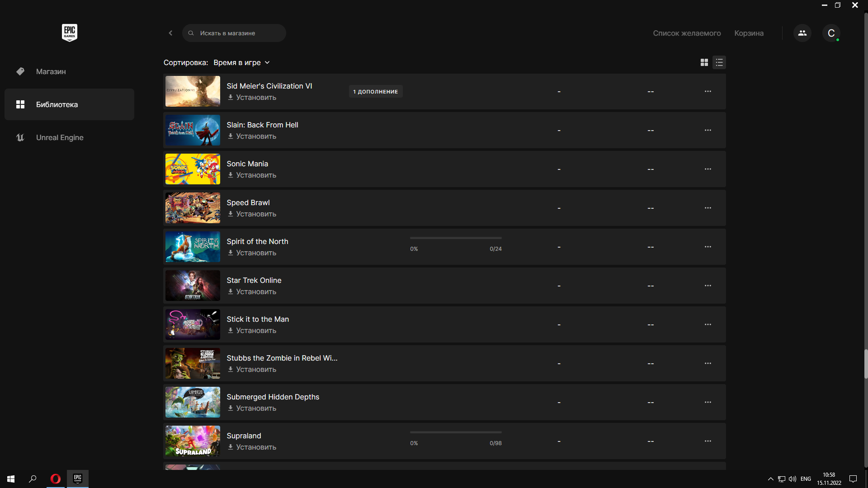Image resolution: width=868 pixels, height=488 pixels.
Task: Open more options for Stick it to the Man
Action: pos(708,324)
